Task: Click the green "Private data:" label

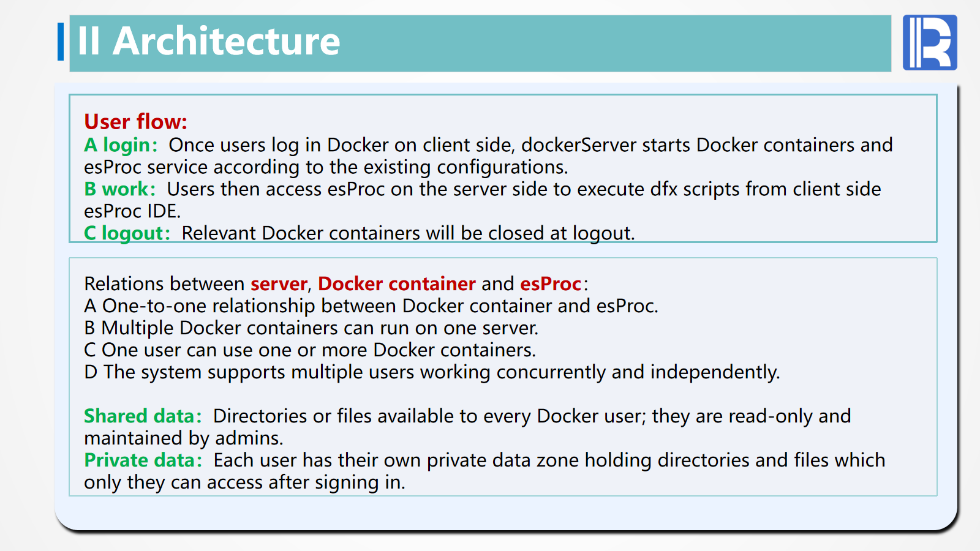Action: pyautogui.click(x=143, y=460)
